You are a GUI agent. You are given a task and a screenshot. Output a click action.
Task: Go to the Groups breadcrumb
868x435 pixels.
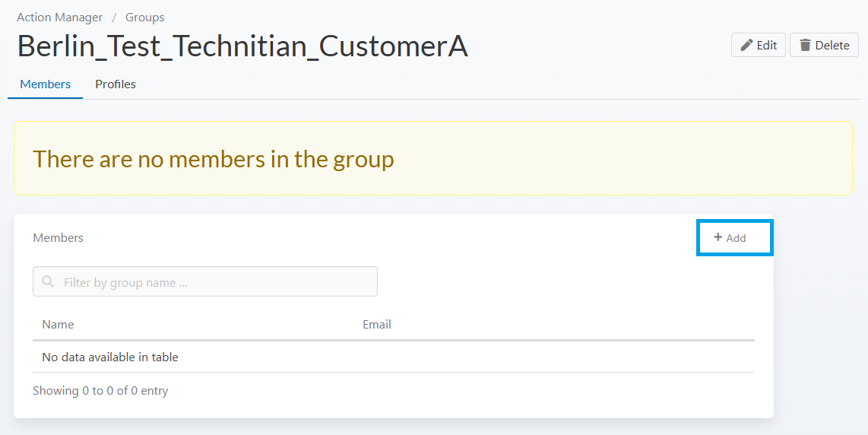click(144, 17)
